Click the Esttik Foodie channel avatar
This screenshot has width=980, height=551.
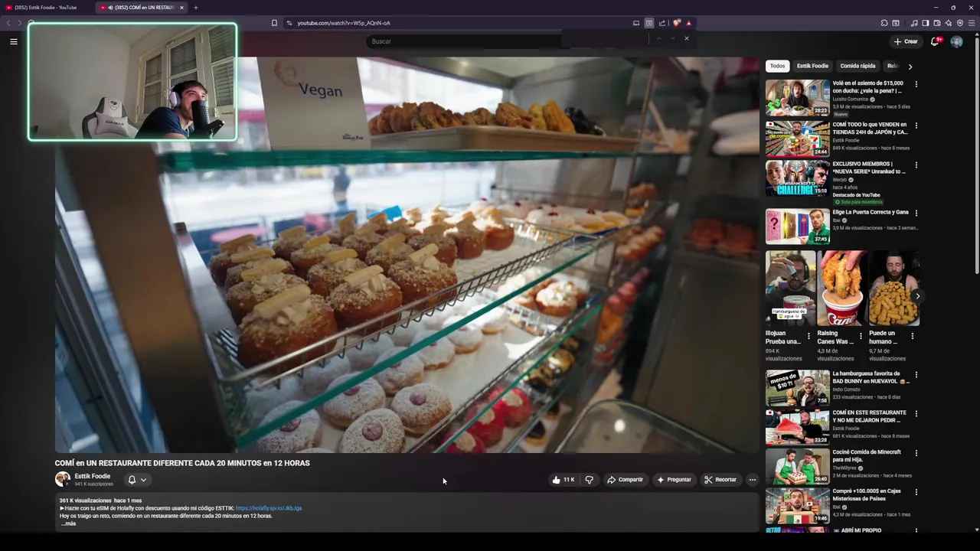(63, 480)
